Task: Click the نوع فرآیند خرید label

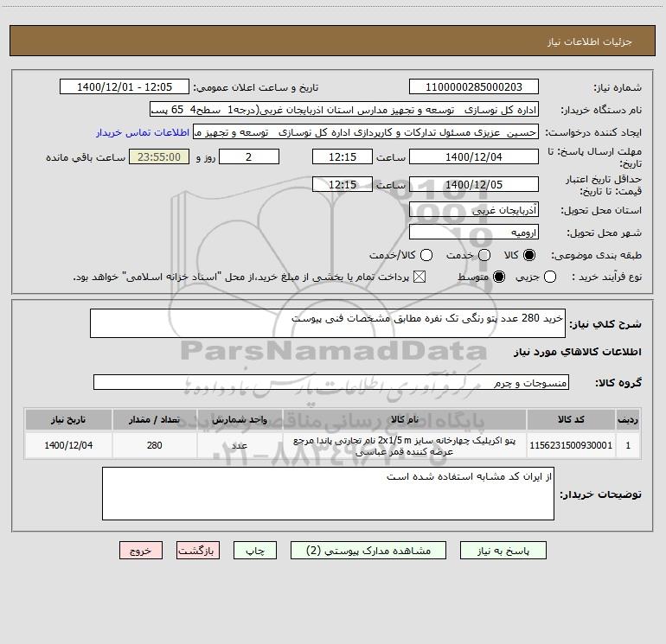Action: [606, 277]
